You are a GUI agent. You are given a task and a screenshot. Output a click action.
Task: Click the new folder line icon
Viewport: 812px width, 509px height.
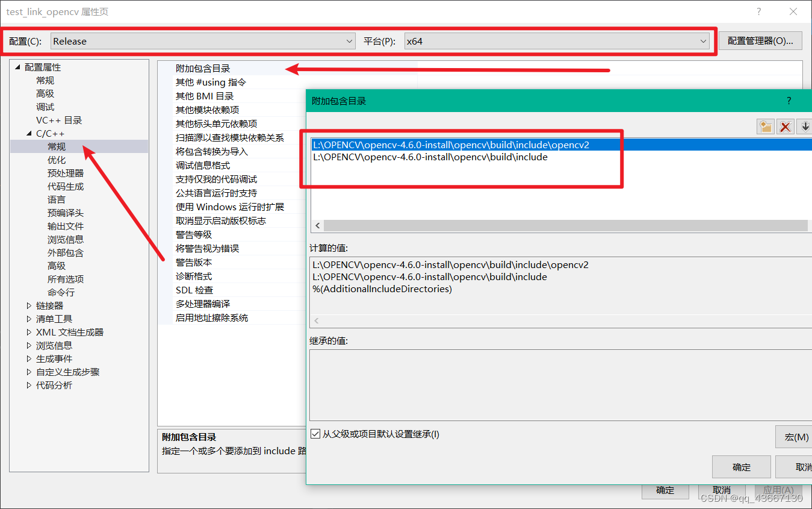pyautogui.click(x=765, y=126)
